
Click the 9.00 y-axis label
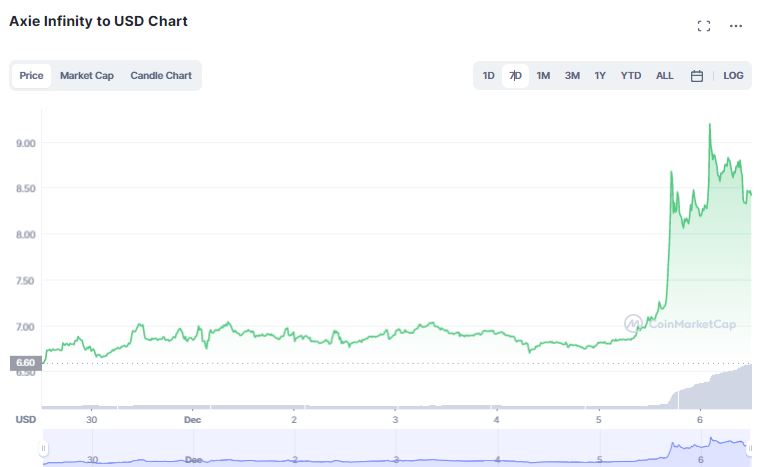click(x=26, y=143)
